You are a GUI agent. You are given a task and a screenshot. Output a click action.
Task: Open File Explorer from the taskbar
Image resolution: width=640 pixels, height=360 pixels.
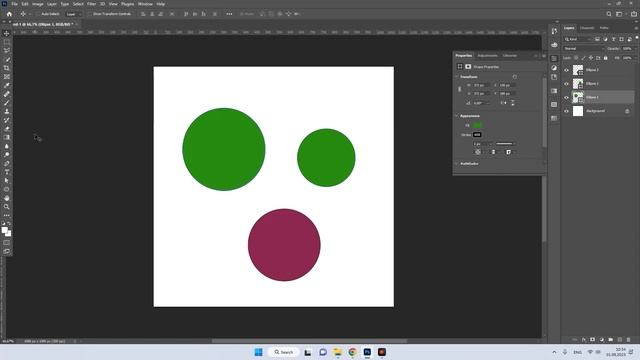click(x=338, y=352)
